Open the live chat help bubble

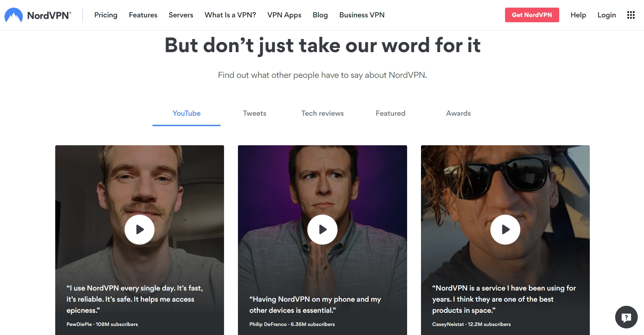coord(626,317)
